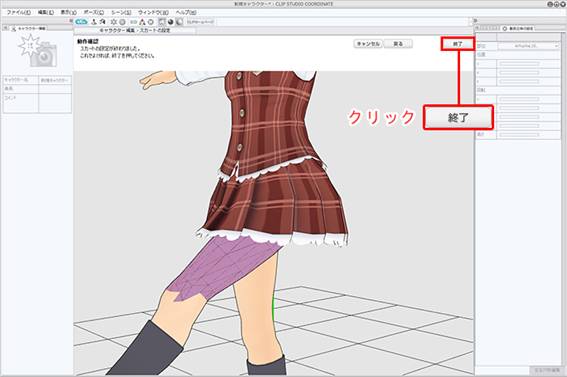Select the right panel settings tab with circle icon

[x=517, y=28]
